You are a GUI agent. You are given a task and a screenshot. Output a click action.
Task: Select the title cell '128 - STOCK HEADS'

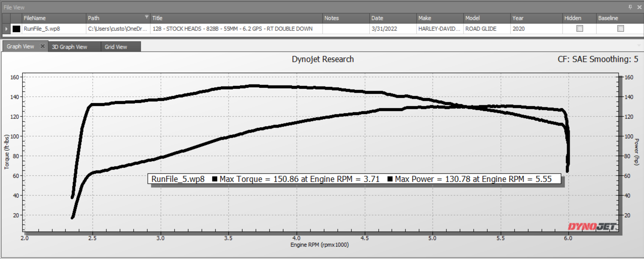[x=236, y=29]
